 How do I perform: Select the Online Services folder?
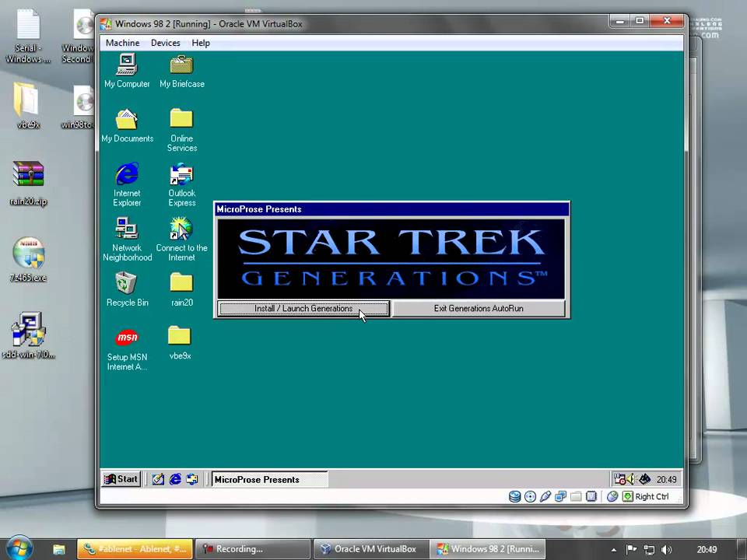(x=181, y=130)
